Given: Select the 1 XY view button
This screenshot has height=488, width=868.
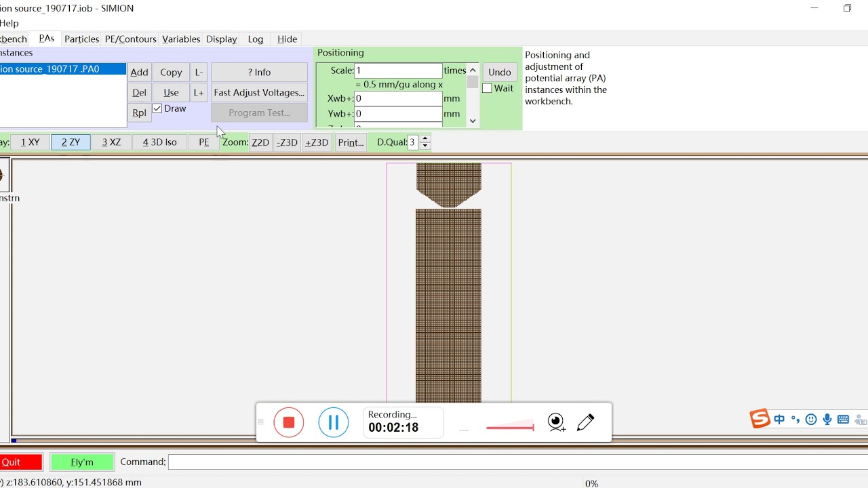Looking at the screenshot, I should [30, 142].
